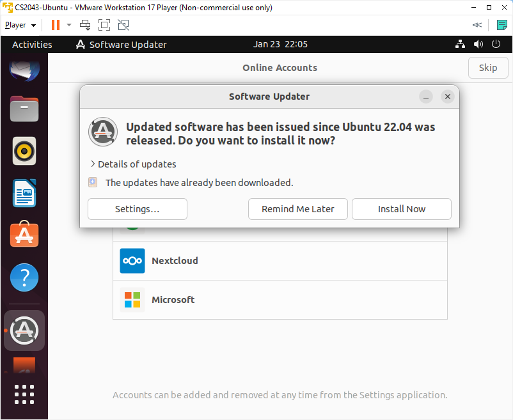Click Activities in the top bar

pyautogui.click(x=32, y=44)
